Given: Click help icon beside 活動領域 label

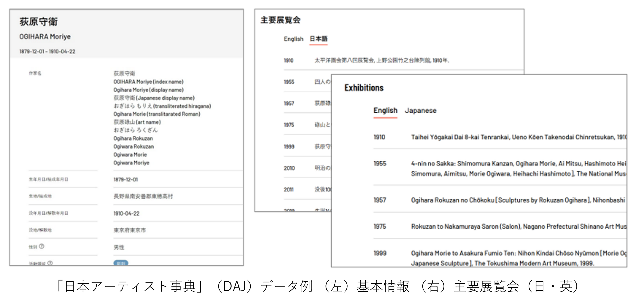Looking at the screenshot, I should [50, 263].
